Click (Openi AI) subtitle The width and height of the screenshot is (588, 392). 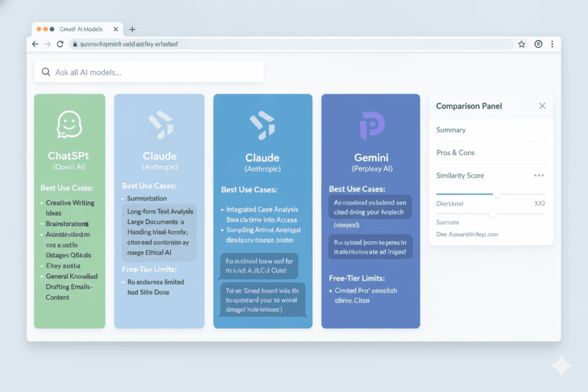tap(69, 167)
